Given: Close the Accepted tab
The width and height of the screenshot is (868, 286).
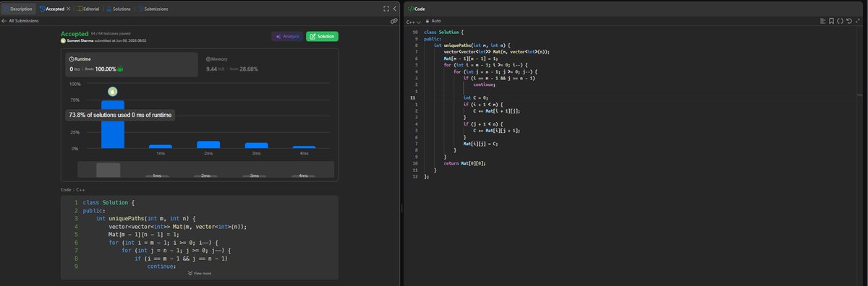Looking at the screenshot, I should click(69, 9).
